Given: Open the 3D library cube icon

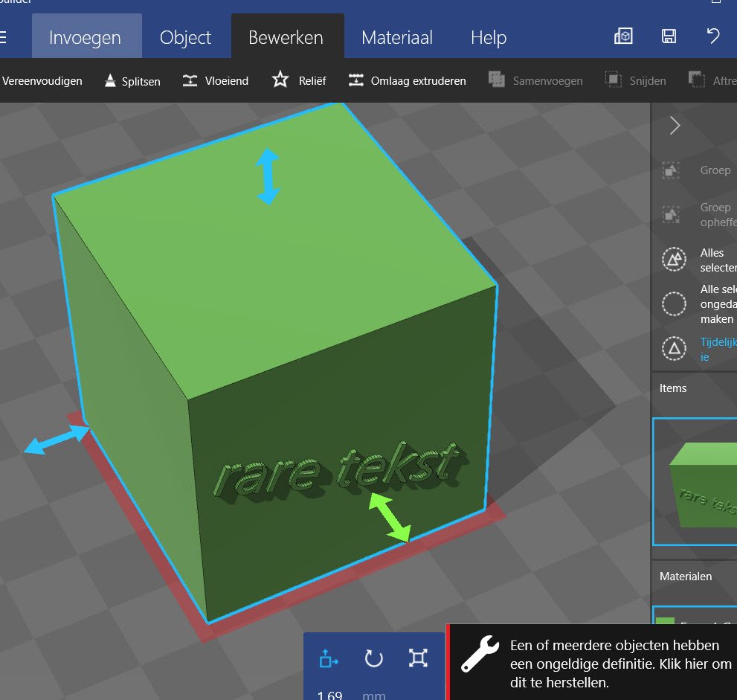Looking at the screenshot, I should pos(622,36).
